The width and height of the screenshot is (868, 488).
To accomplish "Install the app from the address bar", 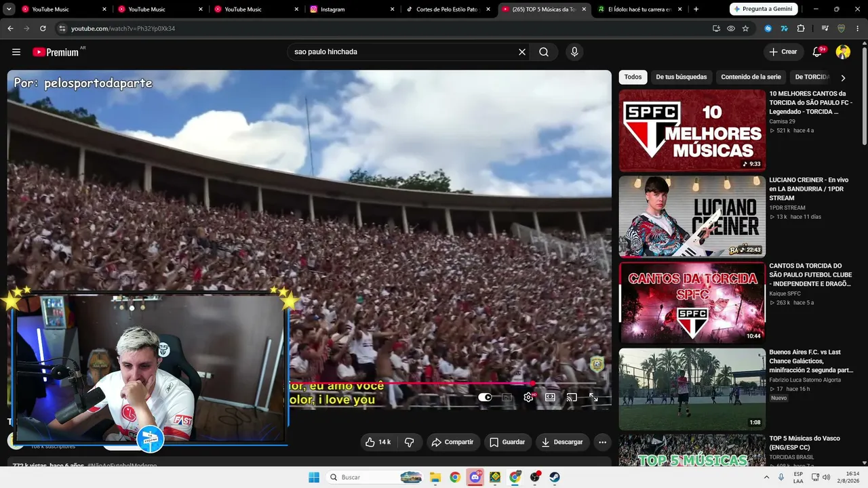I will pyautogui.click(x=716, y=28).
